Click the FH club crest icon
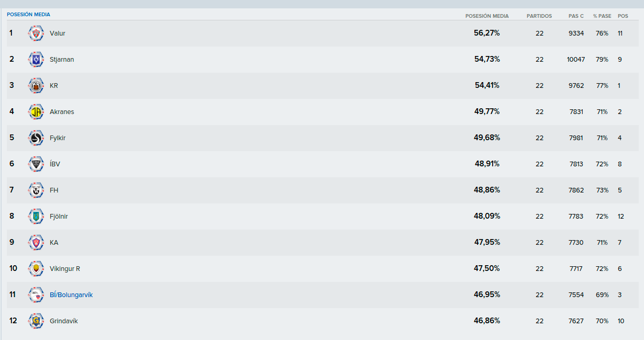 (x=36, y=190)
